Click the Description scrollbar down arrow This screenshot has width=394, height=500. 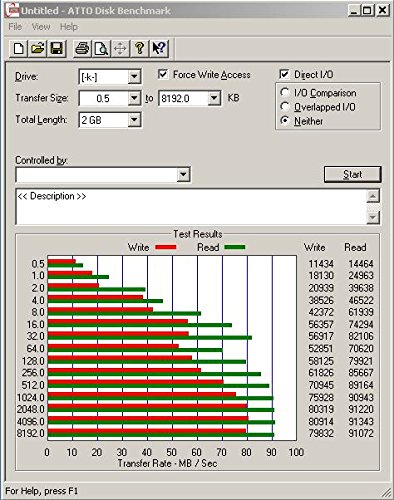373,217
